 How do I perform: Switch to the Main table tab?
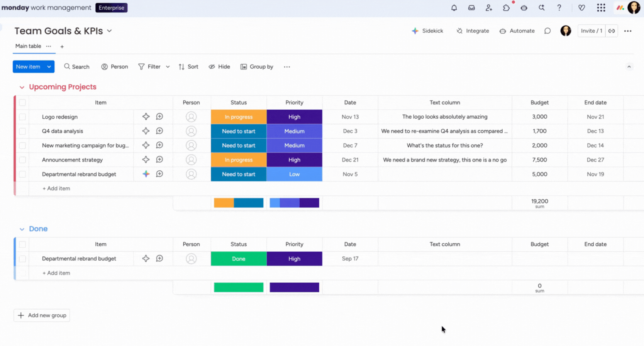28,46
